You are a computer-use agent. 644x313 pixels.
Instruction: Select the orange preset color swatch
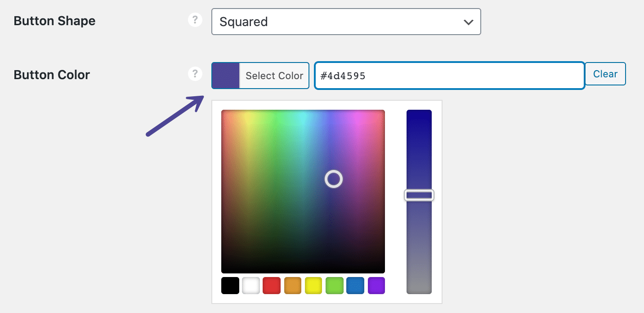tap(293, 285)
